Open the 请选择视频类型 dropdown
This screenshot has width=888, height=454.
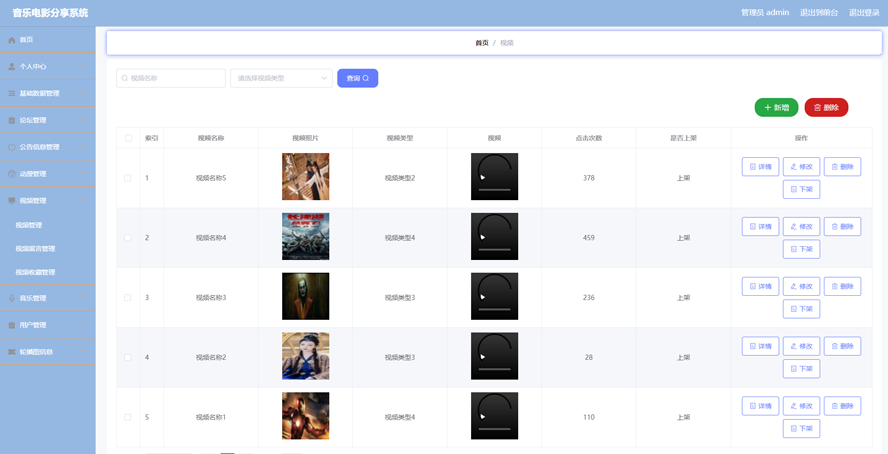(x=281, y=78)
